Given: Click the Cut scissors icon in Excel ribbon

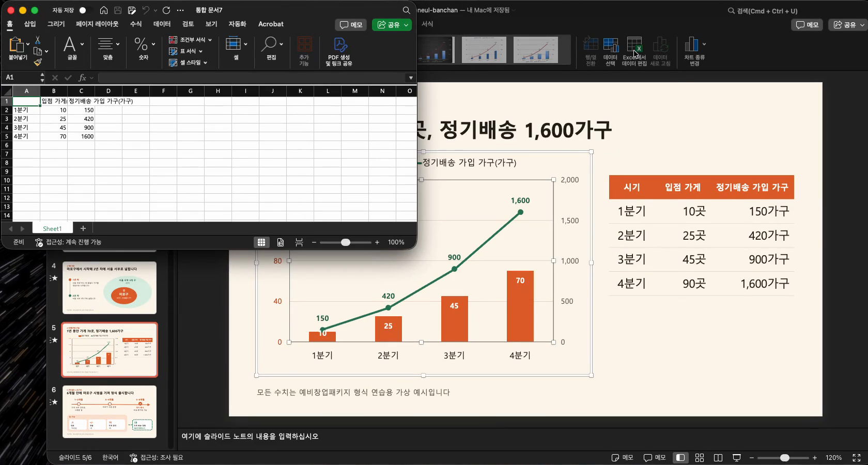Looking at the screenshot, I should tap(38, 40).
